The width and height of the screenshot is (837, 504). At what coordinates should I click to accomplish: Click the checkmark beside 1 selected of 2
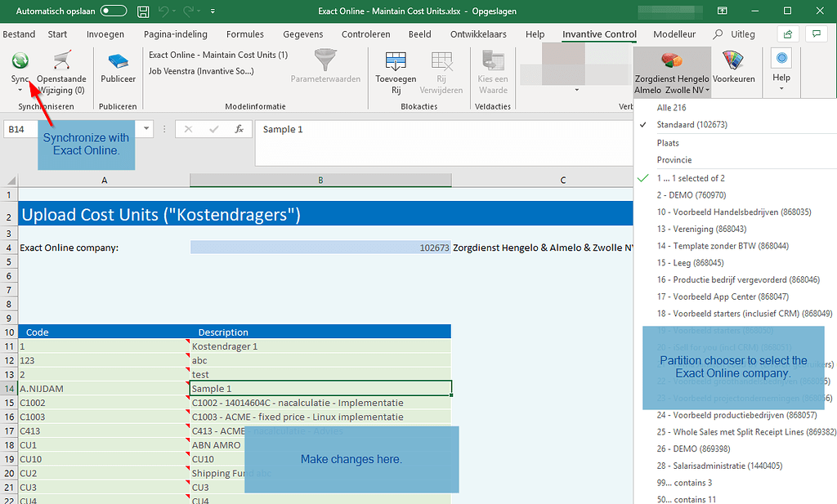coord(642,177)
